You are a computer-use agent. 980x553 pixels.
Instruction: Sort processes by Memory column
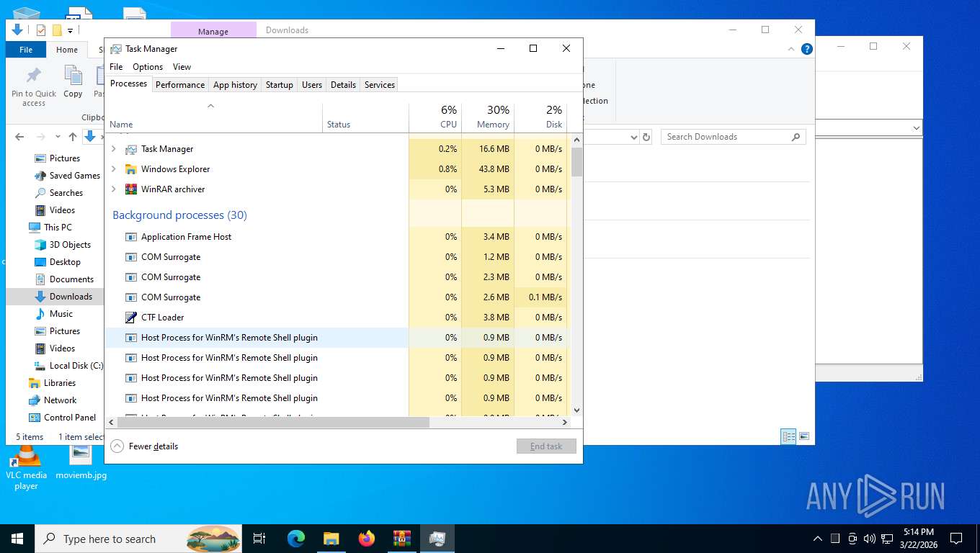(488, 117)
